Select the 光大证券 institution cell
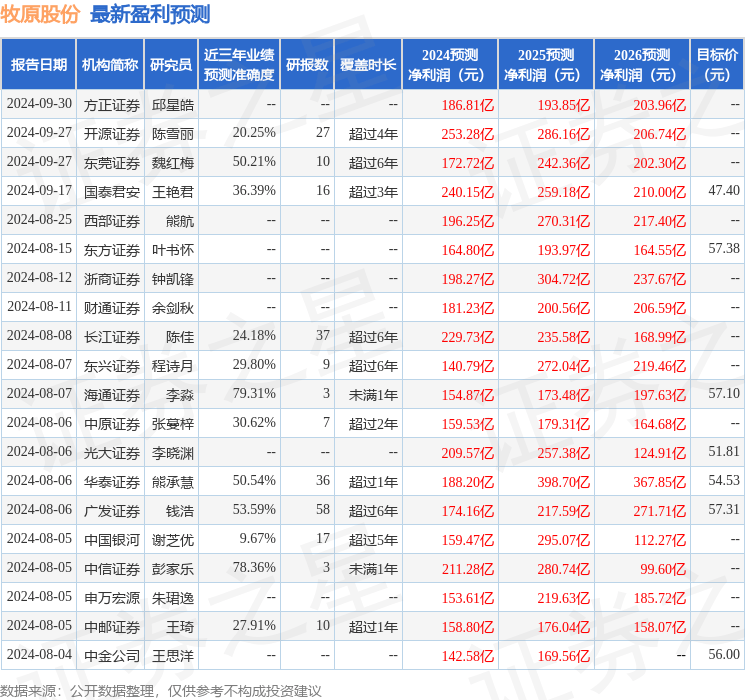Viewport: 745px width, 700px height. coord(112,453)
